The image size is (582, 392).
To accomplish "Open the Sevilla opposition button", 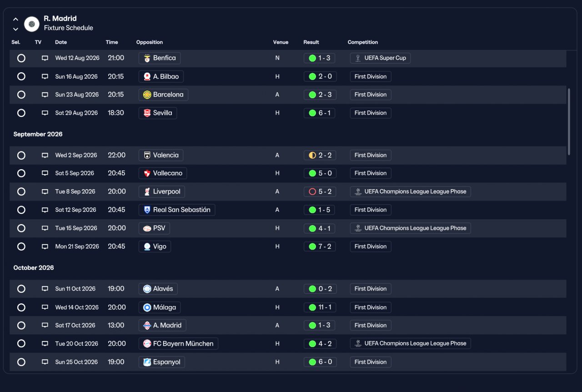I will tap(158, 113).
